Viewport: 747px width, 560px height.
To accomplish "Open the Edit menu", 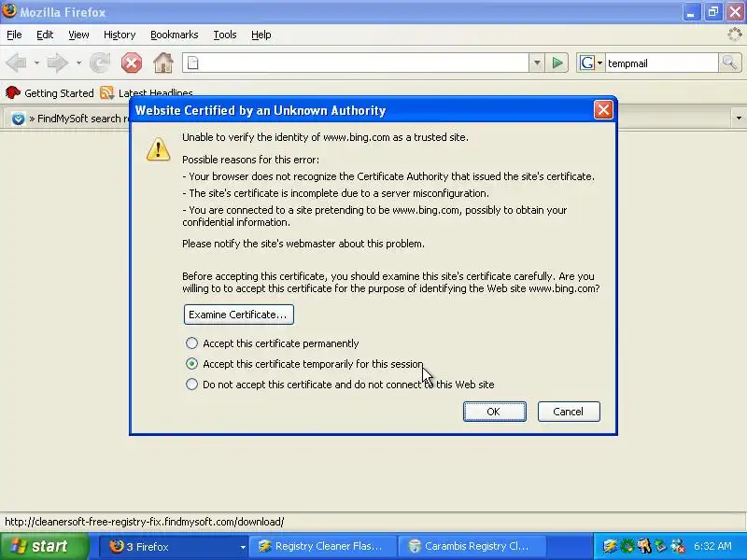I will pos(45,35).
